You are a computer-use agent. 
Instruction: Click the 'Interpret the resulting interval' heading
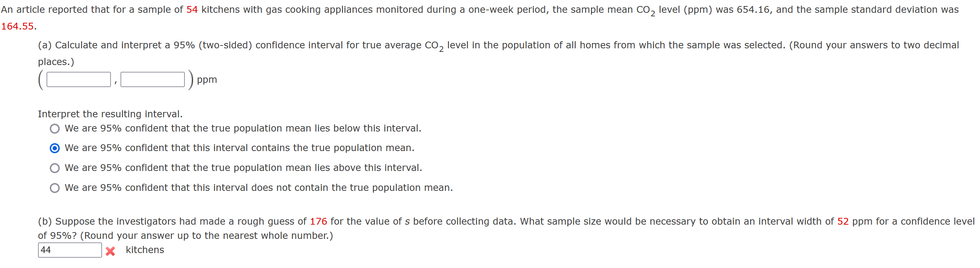[x=110, y=113]
